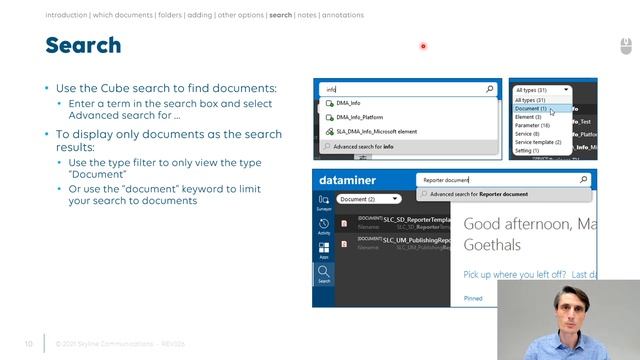Go to the search section
The image size is (640, 360).
pos(280,15)
